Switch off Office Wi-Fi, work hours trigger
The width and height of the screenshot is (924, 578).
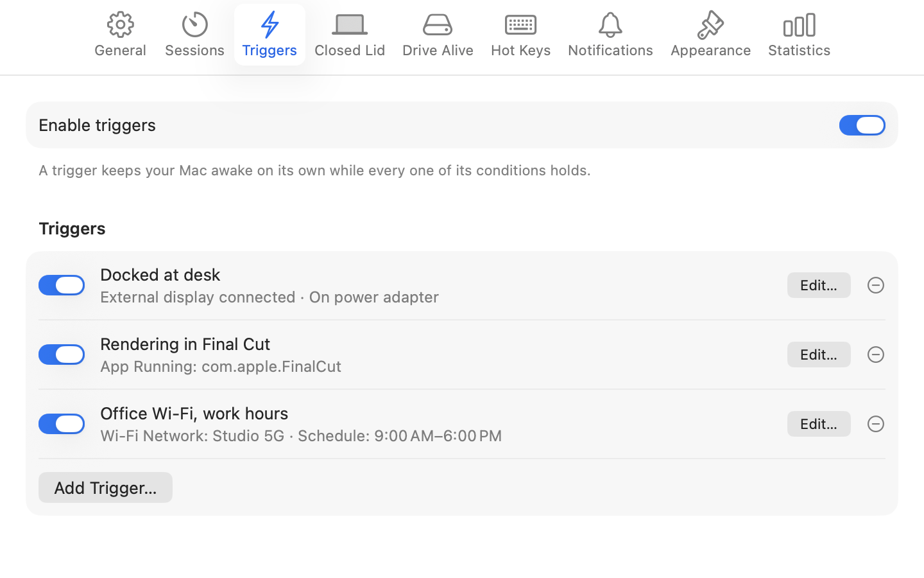click(62, 424)
